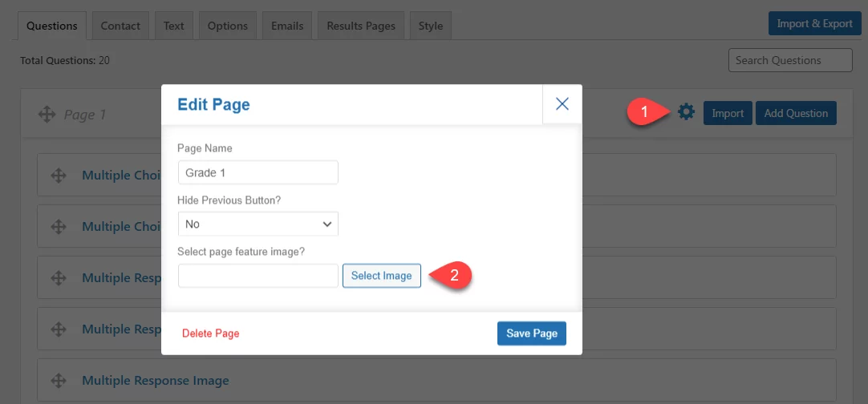Click the Delete Page link
The width and height of the screenshot is (868, 404).
tap(210, 333)
